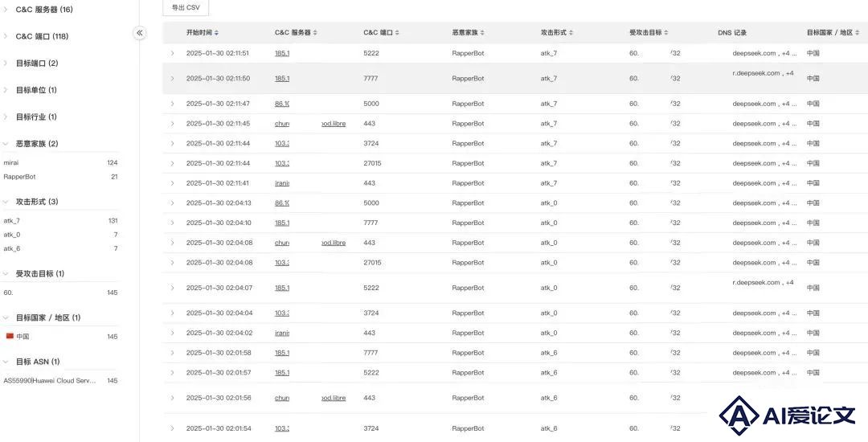The width and height of the screenshot is (868, 442).
Task: Click the port 7777 cell in 02:04:10 row
Action: tap(371, 223)
